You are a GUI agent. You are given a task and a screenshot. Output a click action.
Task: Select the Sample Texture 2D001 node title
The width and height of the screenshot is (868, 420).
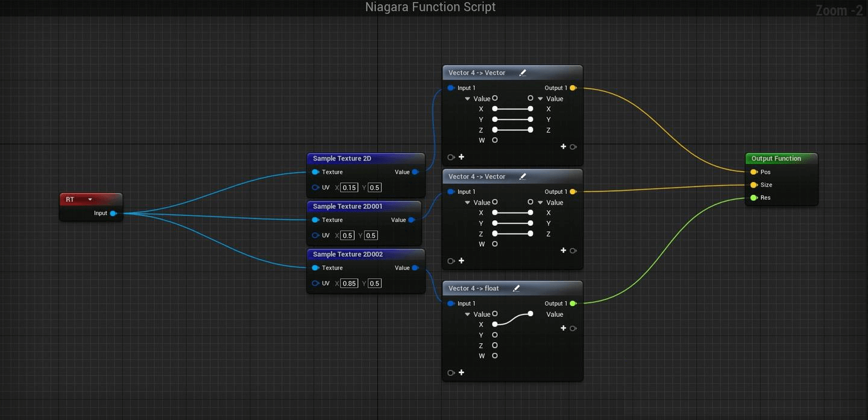348,206
